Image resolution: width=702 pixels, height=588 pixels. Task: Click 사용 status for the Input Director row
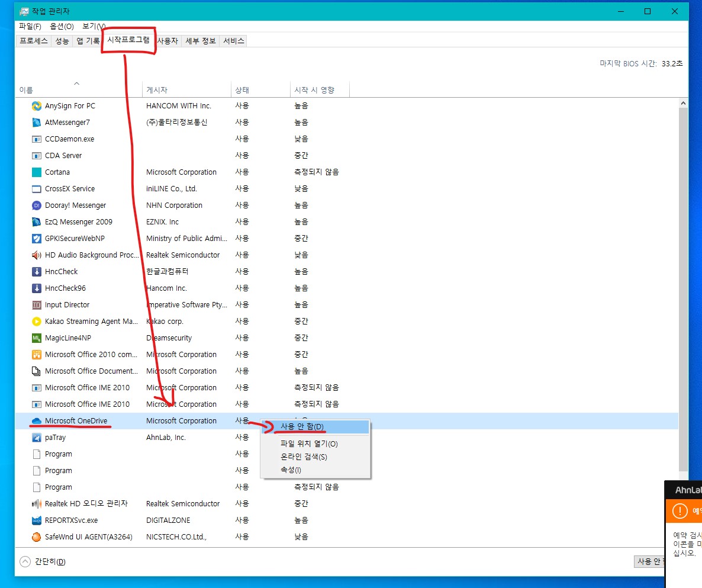(242, 305)
